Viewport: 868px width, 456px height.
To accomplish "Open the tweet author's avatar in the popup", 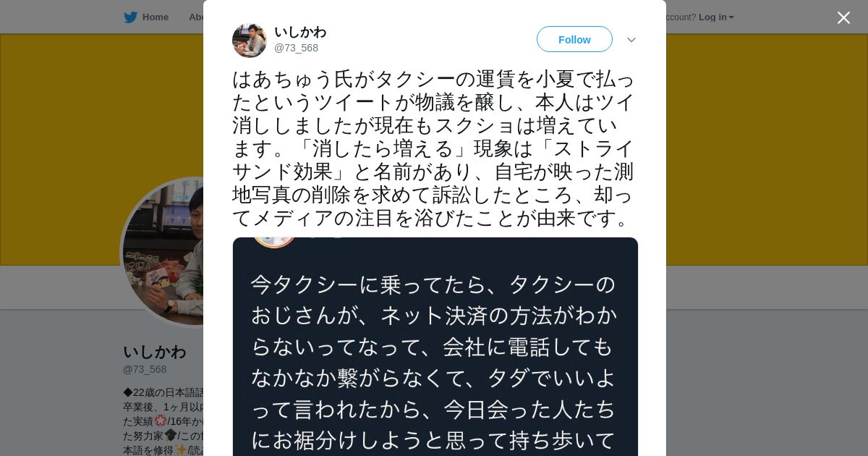I will (x=250, y=41).
